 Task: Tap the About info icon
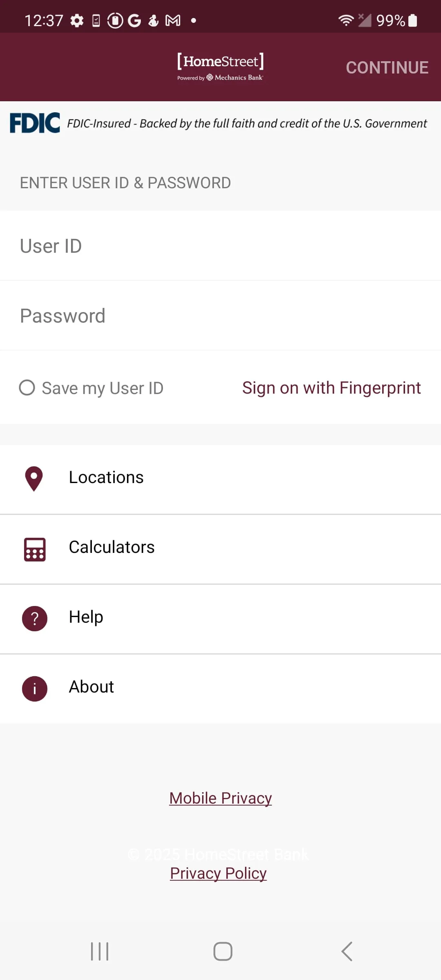tap(35, 688)
